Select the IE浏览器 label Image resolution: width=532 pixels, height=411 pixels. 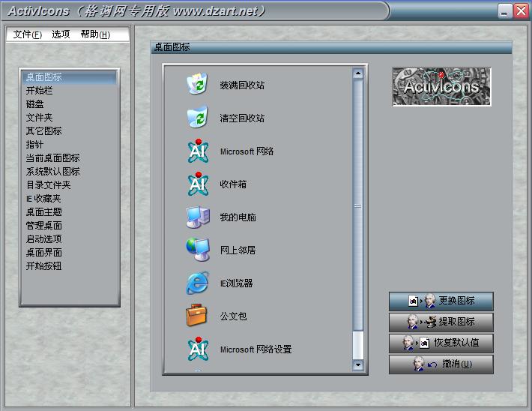(x=237, y=283)
